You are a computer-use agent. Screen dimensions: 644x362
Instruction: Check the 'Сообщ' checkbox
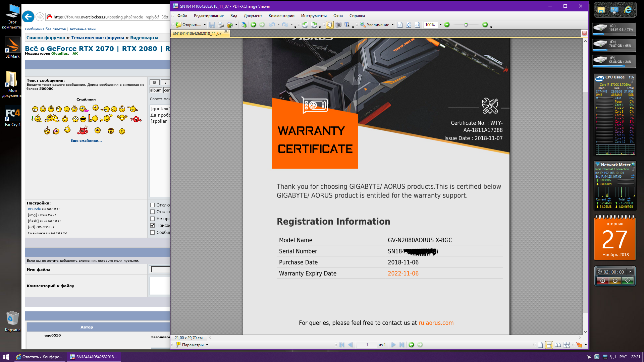152,232
